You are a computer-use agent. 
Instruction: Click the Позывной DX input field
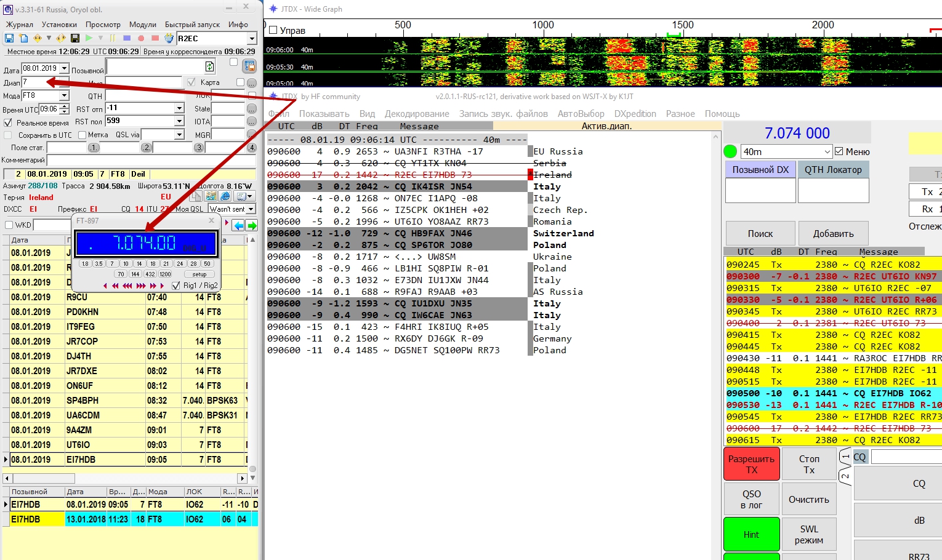point(760,190)
